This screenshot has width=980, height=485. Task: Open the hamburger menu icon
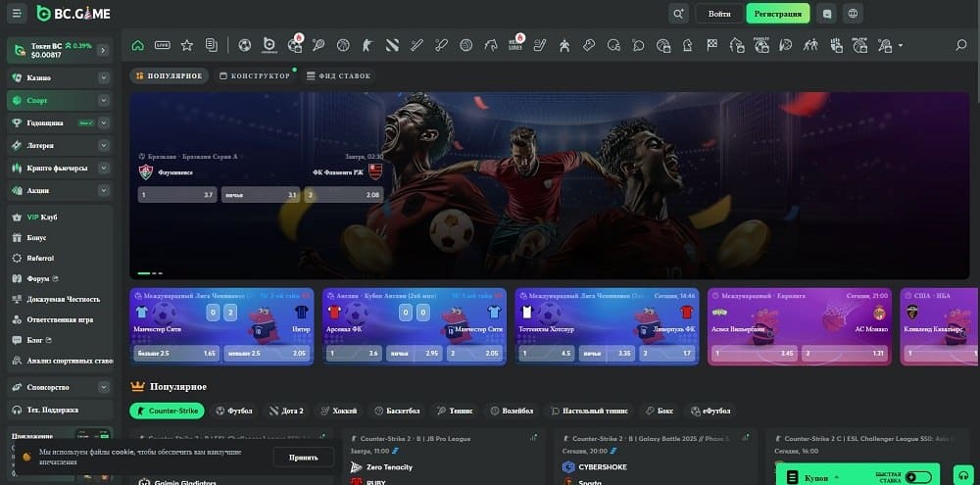click(17, 13)
